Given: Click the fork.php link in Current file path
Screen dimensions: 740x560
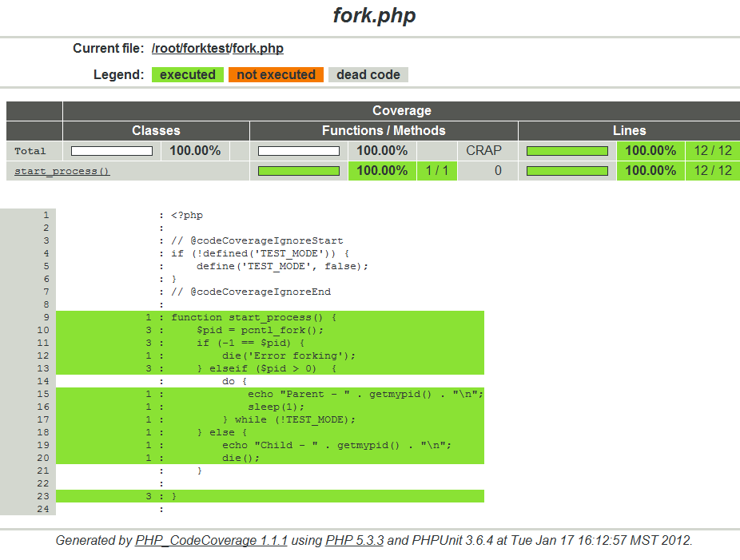Looking at the screenshot, I should tap(259, 49).
